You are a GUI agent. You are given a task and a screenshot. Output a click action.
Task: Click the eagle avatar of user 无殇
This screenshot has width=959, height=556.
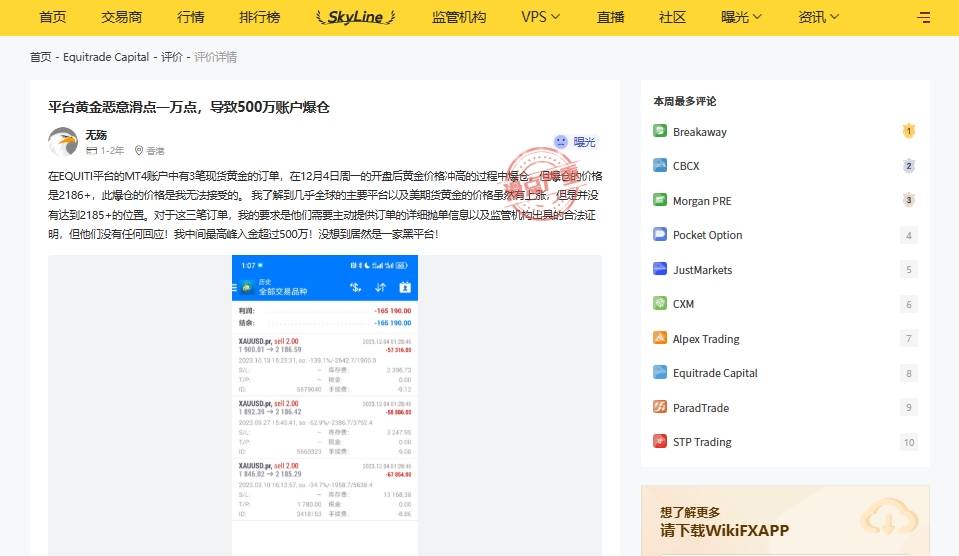pyautogui.click(x=63, y=142)
